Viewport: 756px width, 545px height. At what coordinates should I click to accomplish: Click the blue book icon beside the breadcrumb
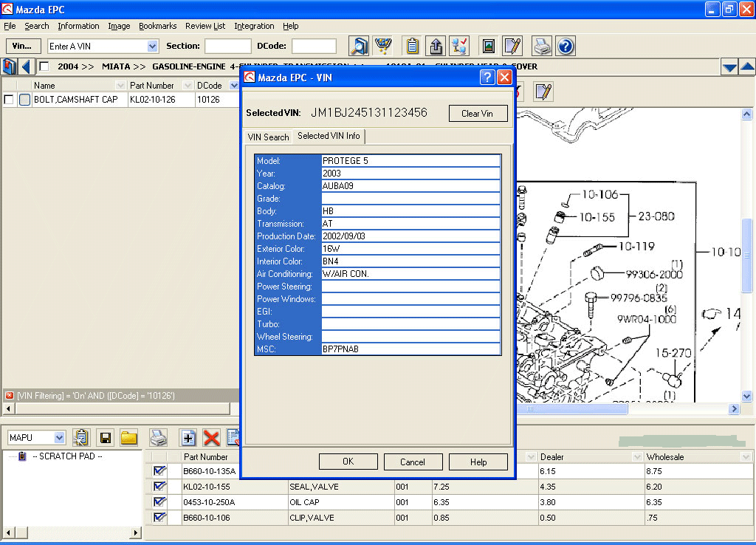click(x=9, y=66)
